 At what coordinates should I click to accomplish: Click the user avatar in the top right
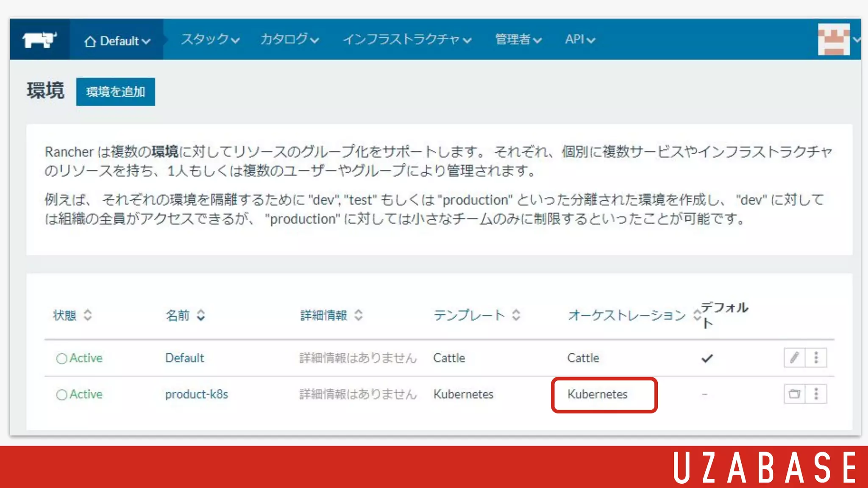pyautogui.click(x=833, y=40)
